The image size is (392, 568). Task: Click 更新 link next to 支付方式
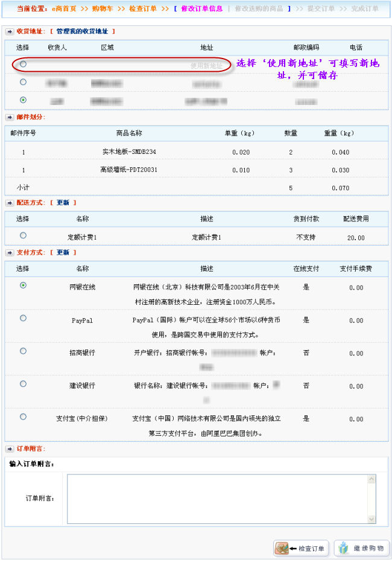tap(63, 253)
